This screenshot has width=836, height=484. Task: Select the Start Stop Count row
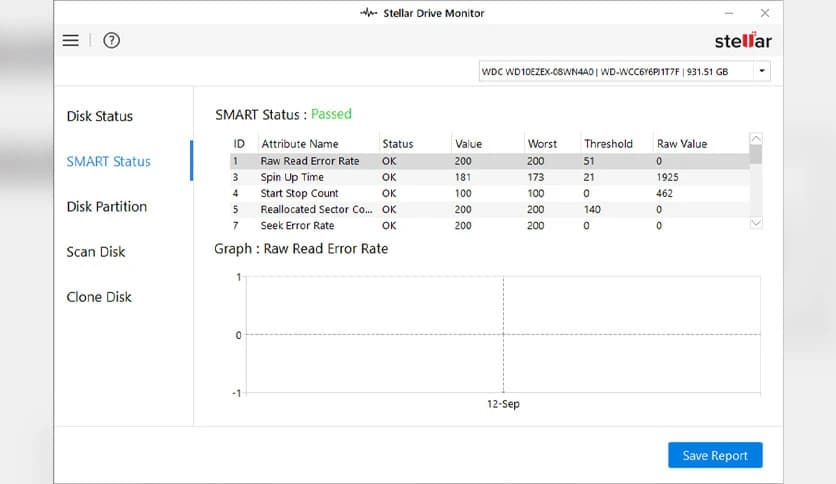coord(489,193)
